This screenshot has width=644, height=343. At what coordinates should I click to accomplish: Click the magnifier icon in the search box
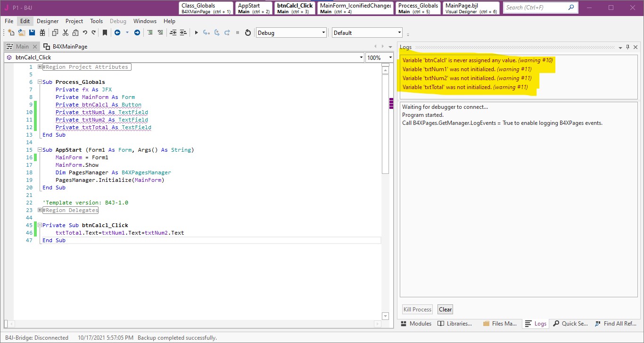tap(571, 8)
